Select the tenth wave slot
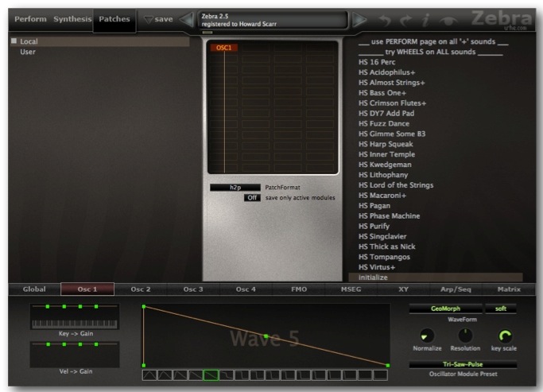The width and height of the screenshot is (543, 392). click(x=288, y=375)
